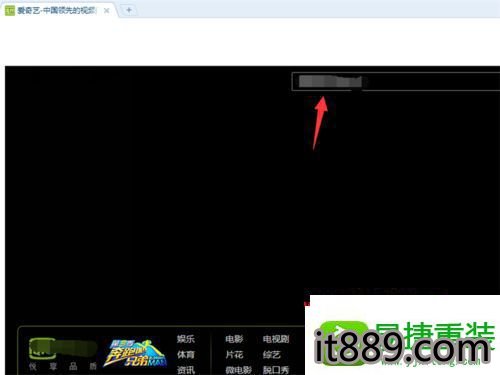Open the 娱乐 channel link
Image resolution: width=500 pixels, height=375 pixels.
coord(186,339)
